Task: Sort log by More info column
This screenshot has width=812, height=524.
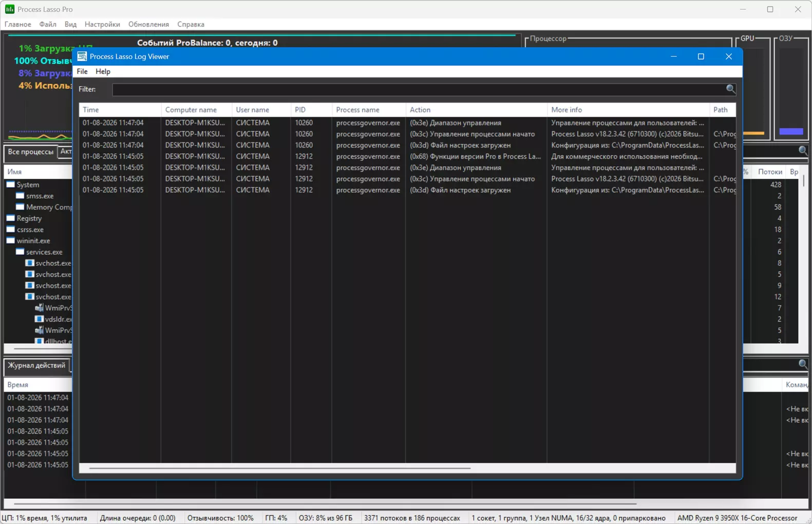Action: (x=628, y=110)
